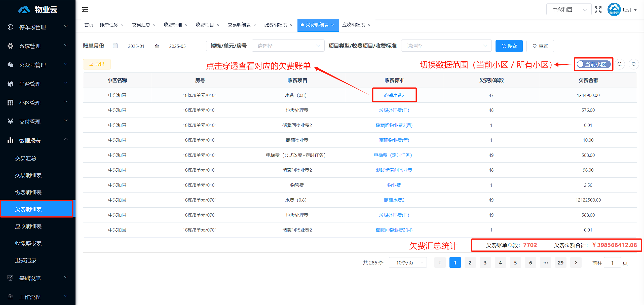The height and width of the screenshot is (305, 644).
Task: Click the 导出 export button
Action: 97,64
